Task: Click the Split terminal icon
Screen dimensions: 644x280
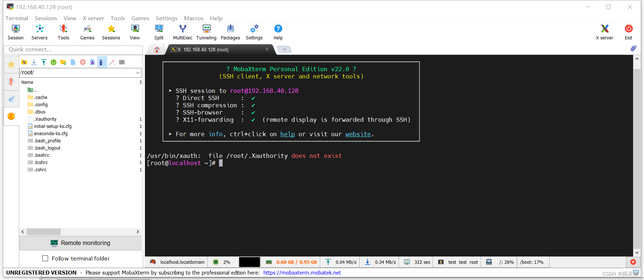Action: [159, 32]
